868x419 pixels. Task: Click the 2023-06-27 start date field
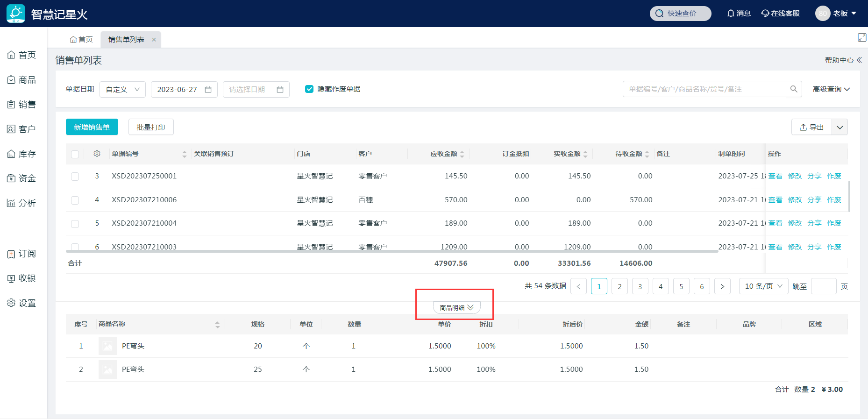184,89
